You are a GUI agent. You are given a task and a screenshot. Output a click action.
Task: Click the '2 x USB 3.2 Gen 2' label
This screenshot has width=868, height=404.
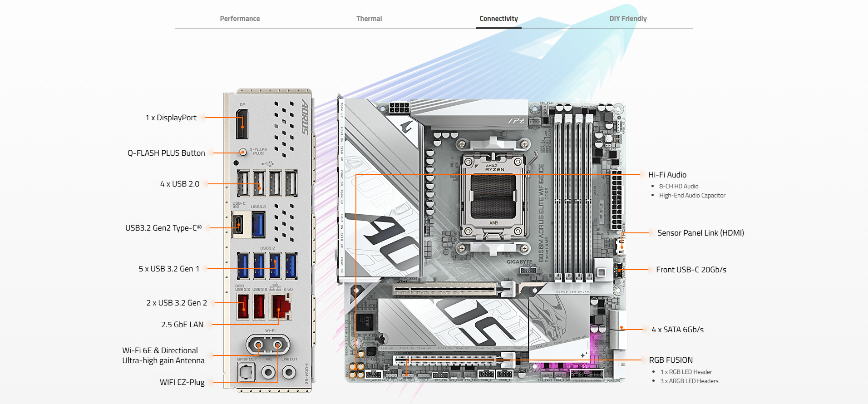click(177, 303)
